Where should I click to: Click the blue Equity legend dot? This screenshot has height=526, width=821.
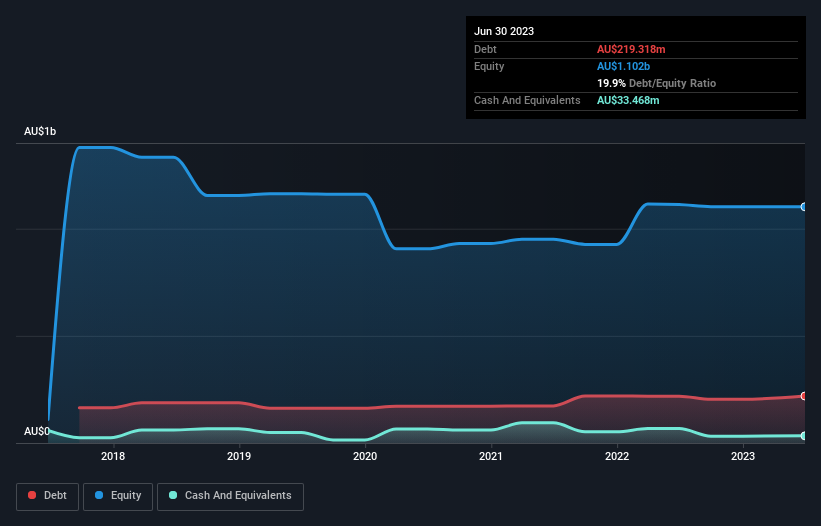tap(99, 495)
